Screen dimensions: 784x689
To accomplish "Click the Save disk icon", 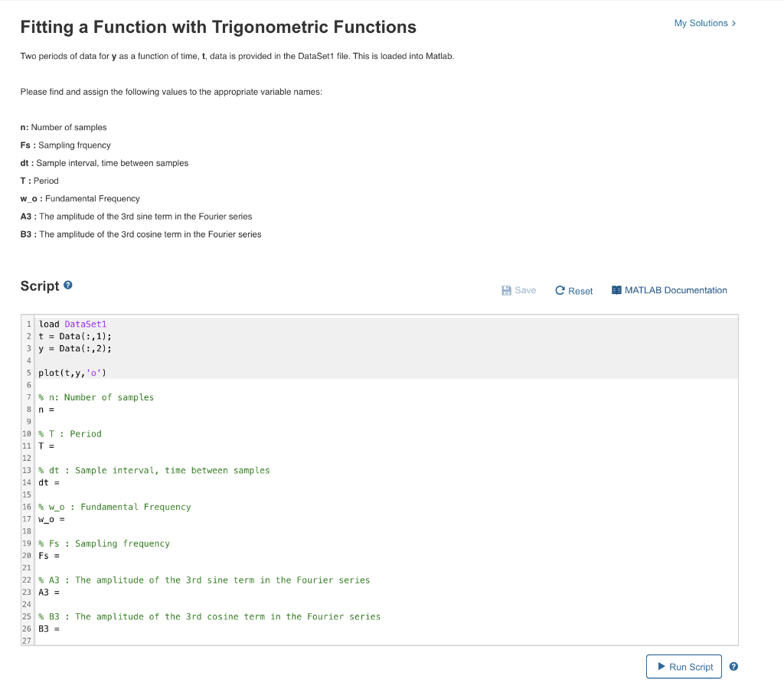I will (x=506, y=289).
